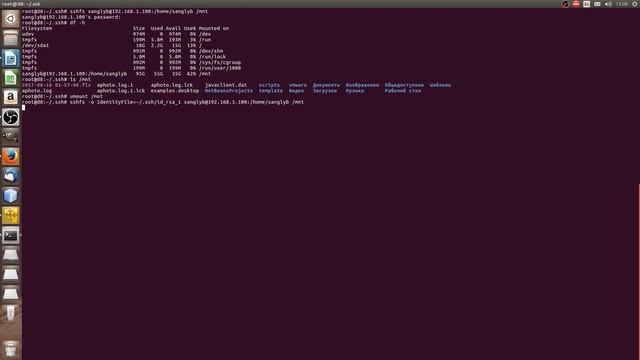Click the 'ls /mnt' command line

point(56,80)
